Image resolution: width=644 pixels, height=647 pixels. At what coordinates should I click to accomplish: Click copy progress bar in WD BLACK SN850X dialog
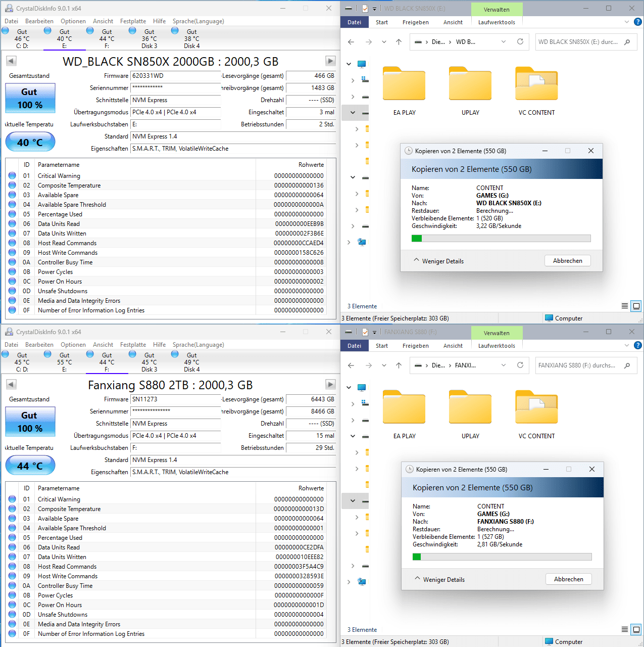[501, 238]
